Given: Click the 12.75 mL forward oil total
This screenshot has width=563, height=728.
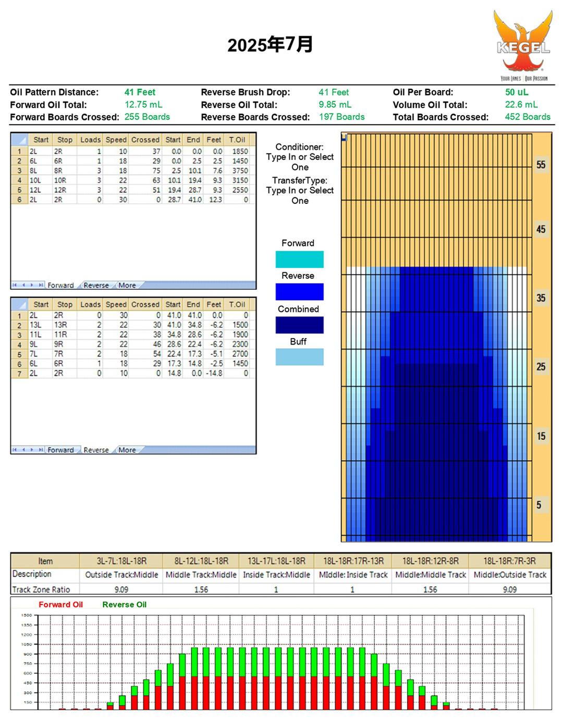Looking at the screenshot, I should [143, 105].
